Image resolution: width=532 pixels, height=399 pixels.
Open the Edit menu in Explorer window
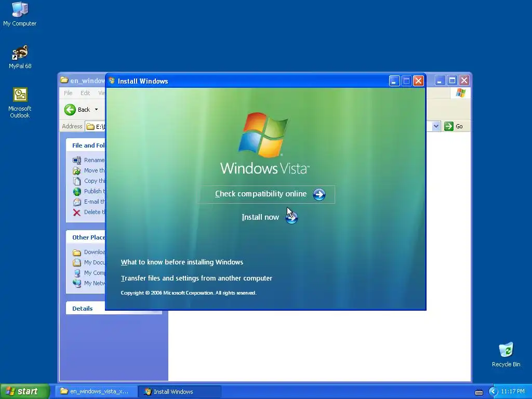[85, 93]
